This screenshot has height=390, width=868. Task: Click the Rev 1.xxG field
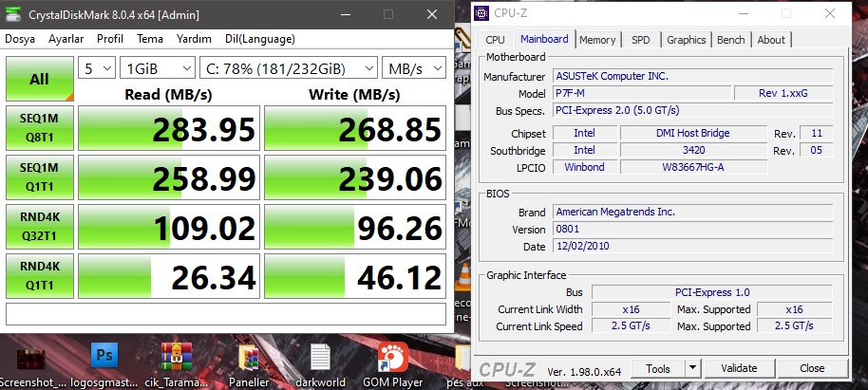pos(783,93)
